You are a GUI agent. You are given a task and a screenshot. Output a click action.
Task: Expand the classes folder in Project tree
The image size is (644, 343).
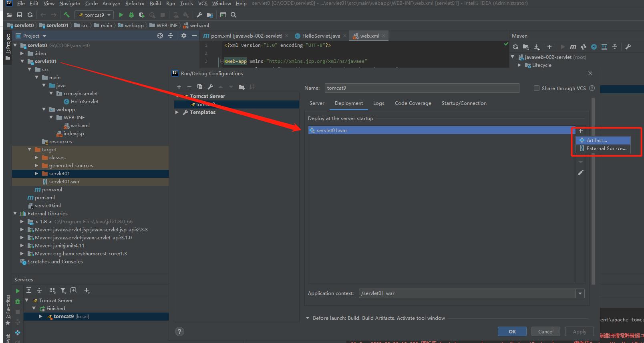[x=36, y=158]
